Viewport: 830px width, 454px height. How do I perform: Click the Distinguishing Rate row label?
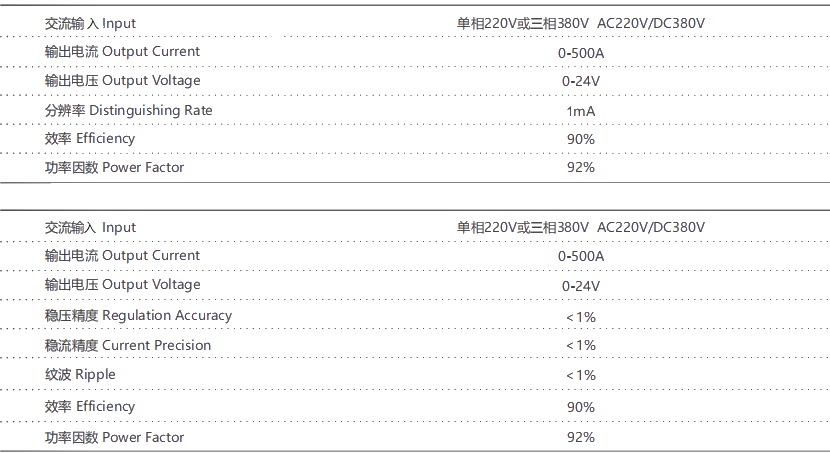129,110
